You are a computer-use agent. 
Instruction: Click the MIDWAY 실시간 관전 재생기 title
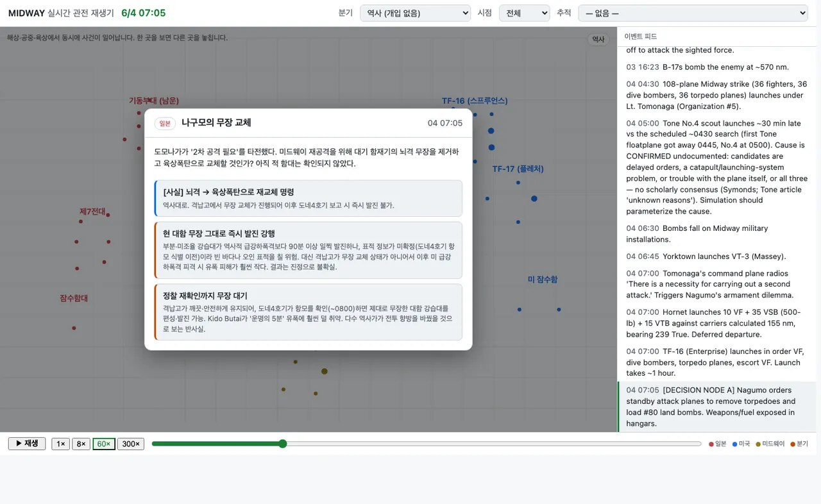click(61, 13)
